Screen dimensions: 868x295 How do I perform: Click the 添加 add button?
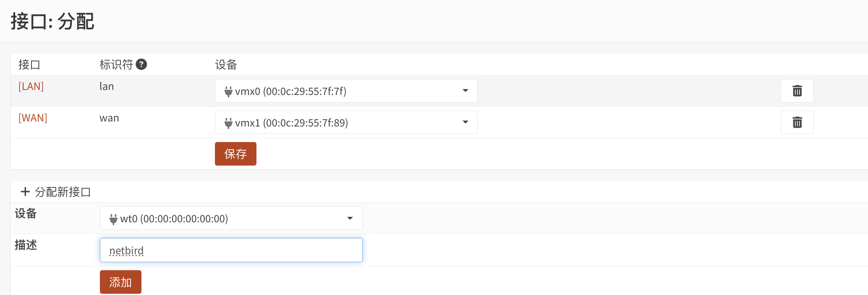point(120,282)
